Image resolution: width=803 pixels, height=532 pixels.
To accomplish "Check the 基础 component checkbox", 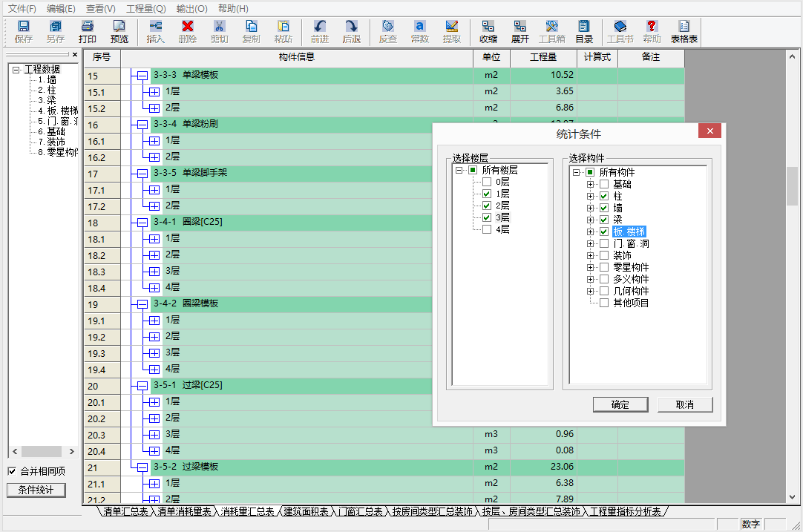I will [x=604, y=183].
